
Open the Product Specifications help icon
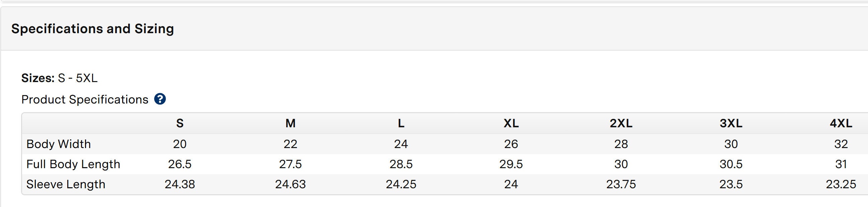point(160,99)
